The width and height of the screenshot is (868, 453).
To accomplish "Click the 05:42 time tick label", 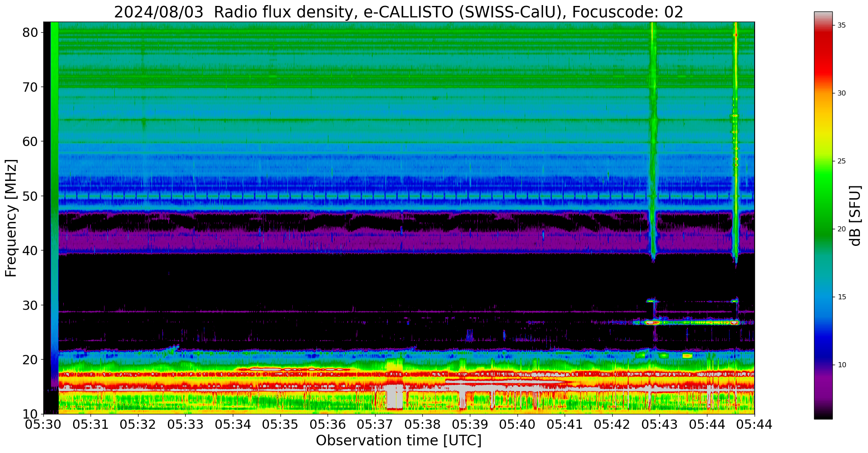I will pyautogui.click(x=612, y=424).
